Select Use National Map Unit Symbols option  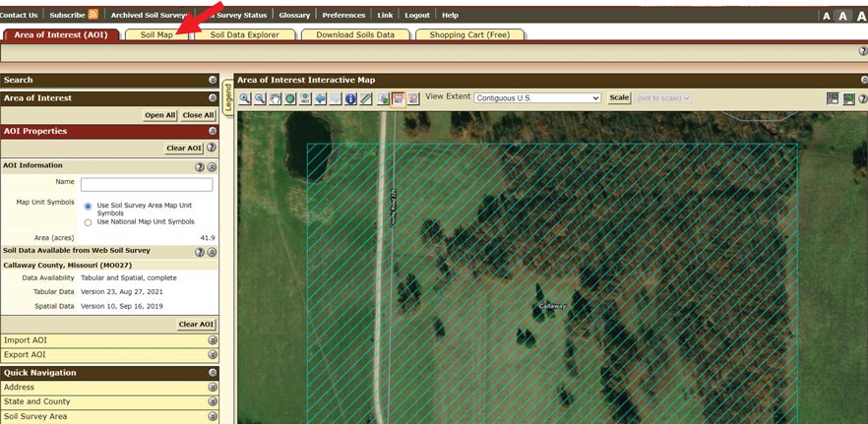click(x=89, y=222)
